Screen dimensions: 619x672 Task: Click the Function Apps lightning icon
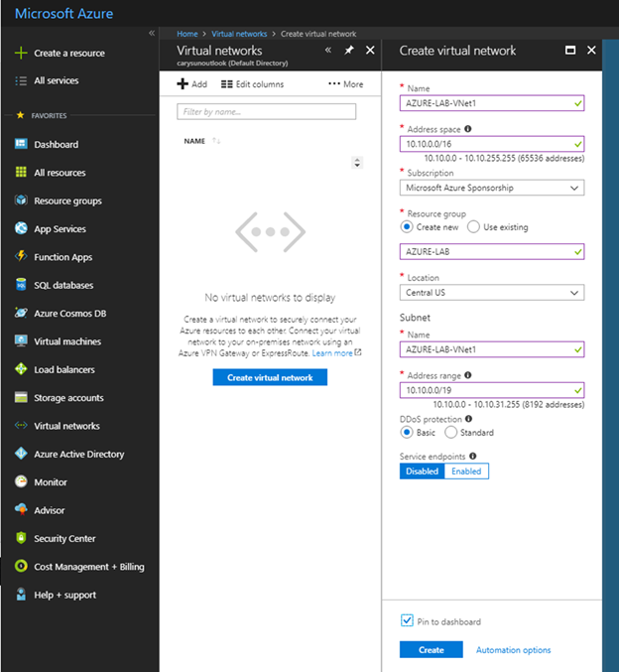(x=21, y=256)
